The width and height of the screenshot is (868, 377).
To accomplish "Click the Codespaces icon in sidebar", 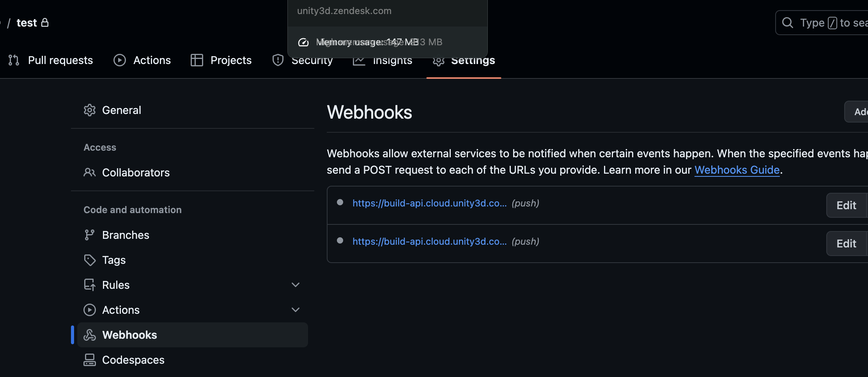I will [x=90, y=360].
